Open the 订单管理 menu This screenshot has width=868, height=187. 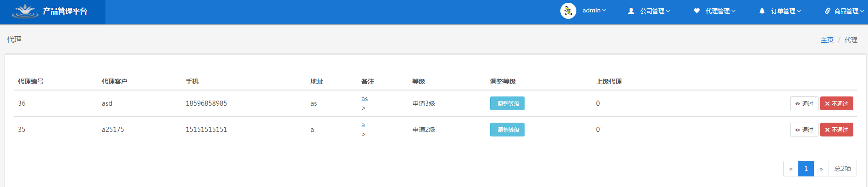(x=786, y=11)
